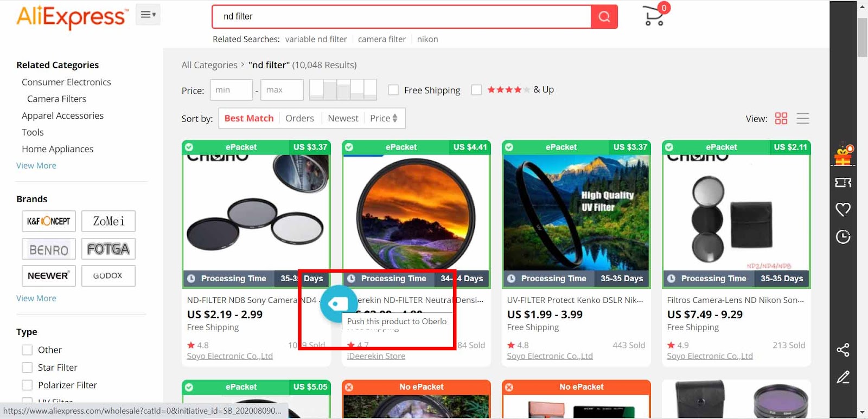Click All Categories breadcrumb

209,65
